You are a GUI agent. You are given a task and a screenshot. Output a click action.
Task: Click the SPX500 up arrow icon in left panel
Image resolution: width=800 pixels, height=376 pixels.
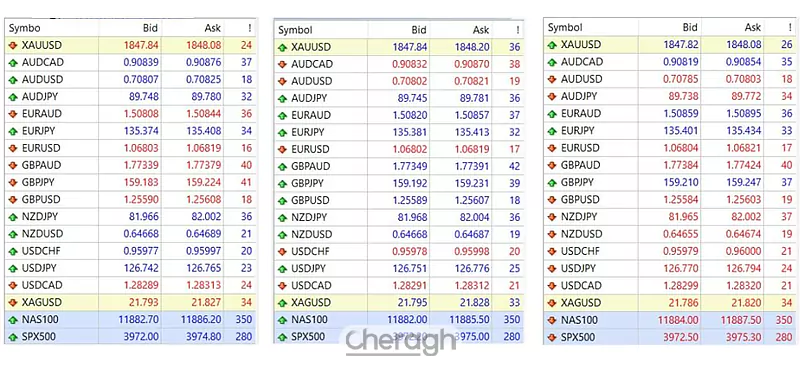pos(13,337)
